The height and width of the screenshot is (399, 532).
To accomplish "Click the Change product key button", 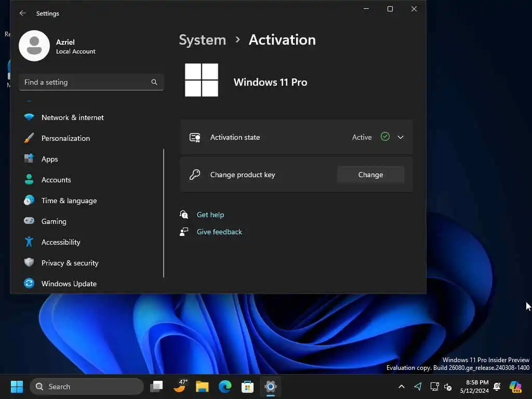I will click(370, 175).
